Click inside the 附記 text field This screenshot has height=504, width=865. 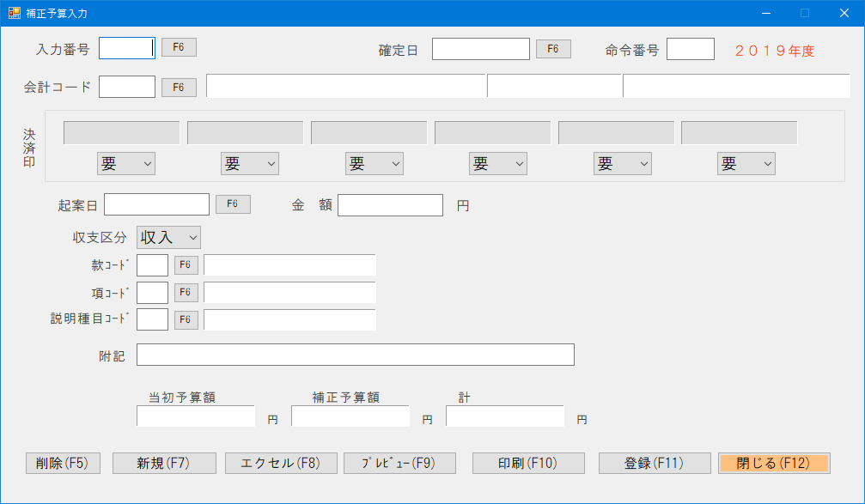coord(356,355)
